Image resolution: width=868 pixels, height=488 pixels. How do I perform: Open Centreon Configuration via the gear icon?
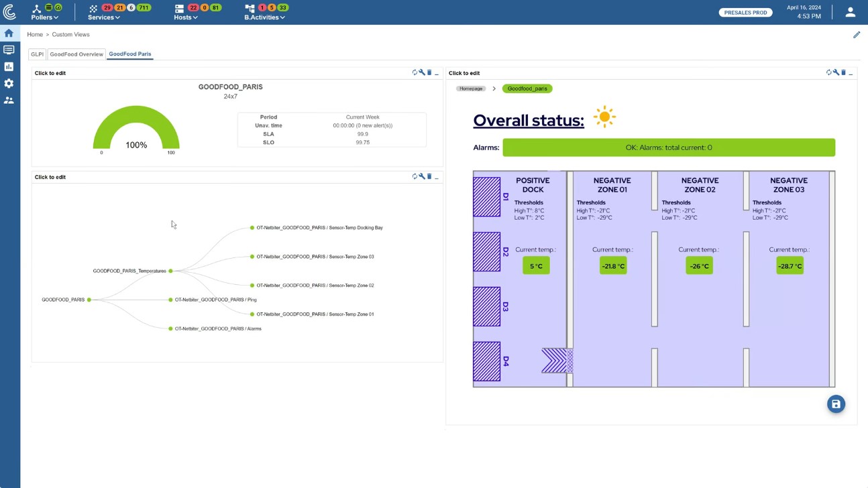click(x=9, y=82)
